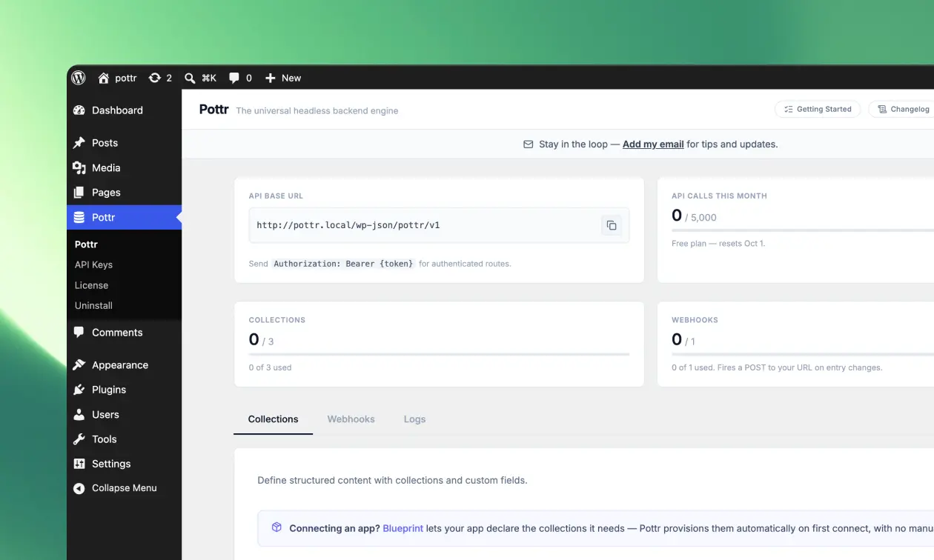
Task: Click the Dashboard gauge icon
Action: (x=79, y=110)
